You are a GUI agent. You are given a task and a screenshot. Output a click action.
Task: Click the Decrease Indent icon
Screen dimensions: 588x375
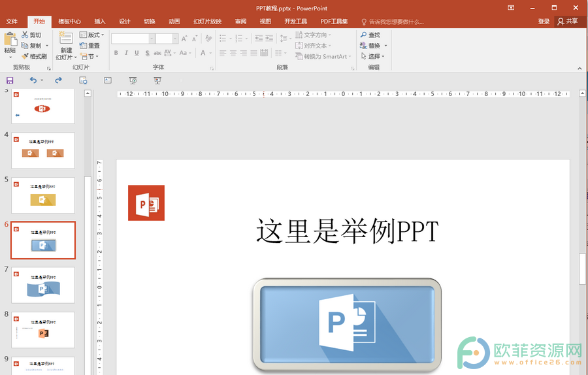pyautogui.click(x=259, y=39)
